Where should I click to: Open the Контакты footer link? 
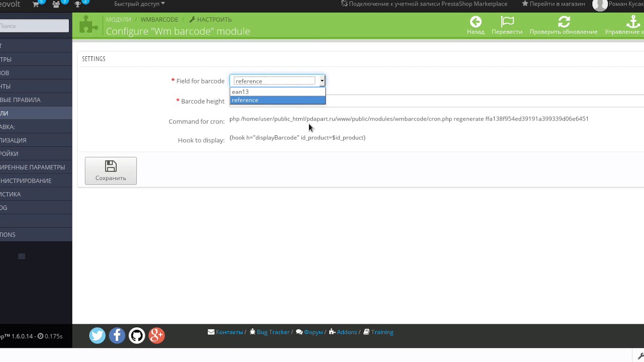coord(225,332)
